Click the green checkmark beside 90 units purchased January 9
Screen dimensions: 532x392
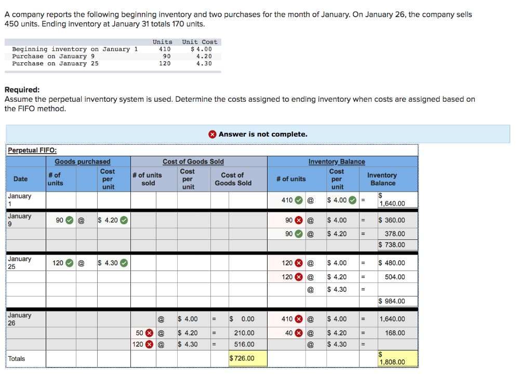[69, 220]
